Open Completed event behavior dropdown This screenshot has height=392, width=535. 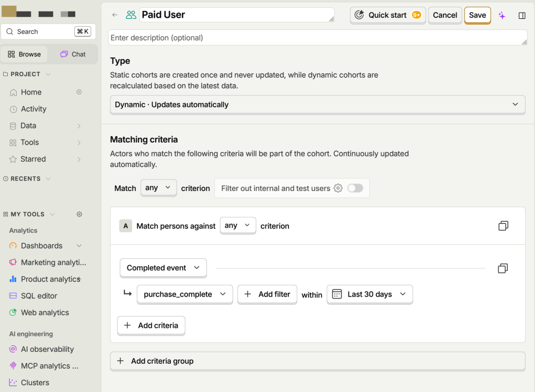coord(163,268)
